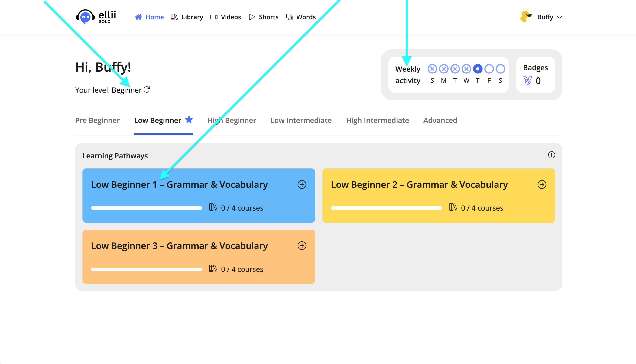Click arrow icon on Low Beginner 2 card
Screen dimensions: 636x364
pyautogui.click(x=542, y=185)
